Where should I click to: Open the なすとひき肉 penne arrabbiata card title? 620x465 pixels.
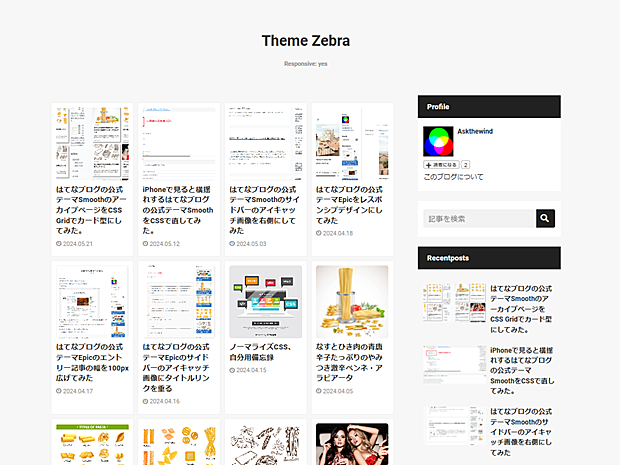[350, 362]
